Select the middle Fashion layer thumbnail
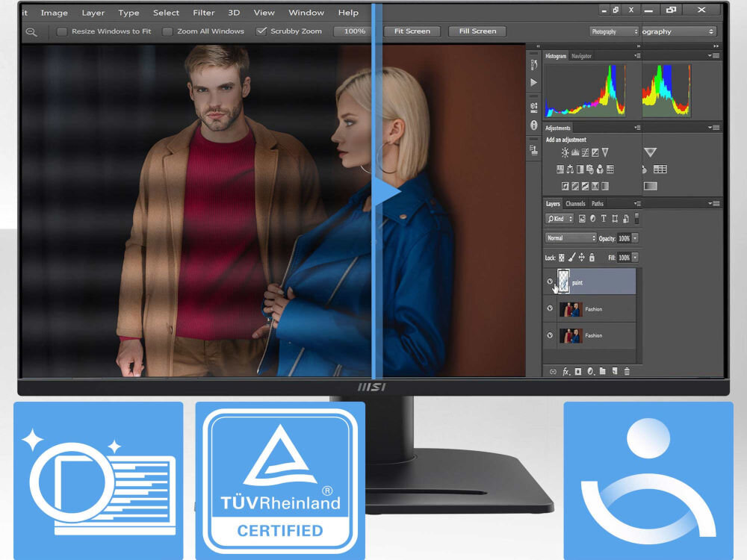The height and width of the screenshot is (560, 747). pyautogui.click(x=570, y=309)
